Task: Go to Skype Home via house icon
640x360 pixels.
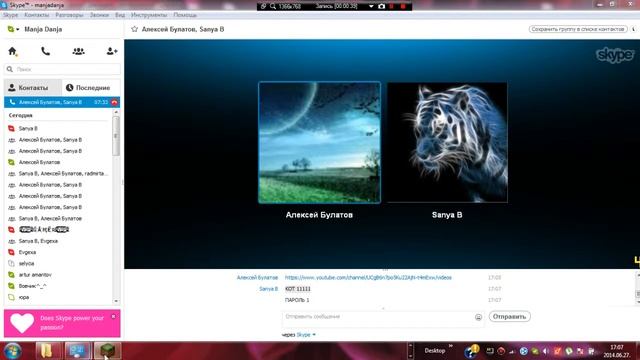Action: 12,51
